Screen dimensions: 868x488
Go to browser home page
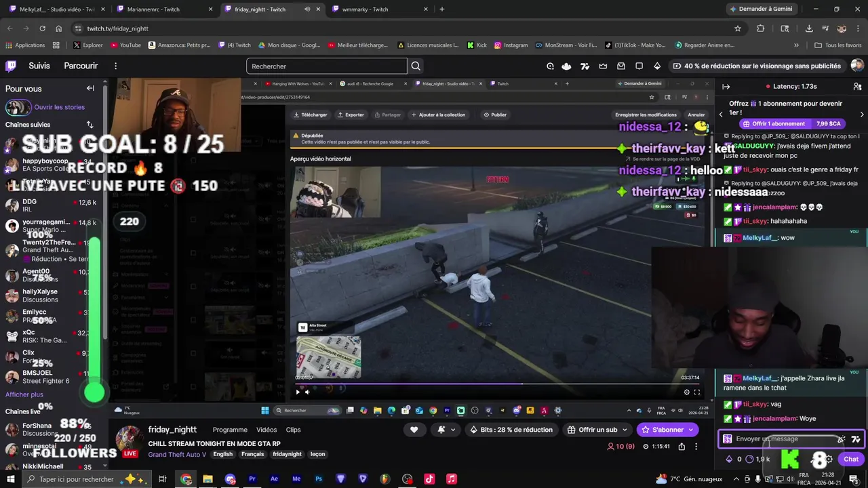[x=58, y=28]
